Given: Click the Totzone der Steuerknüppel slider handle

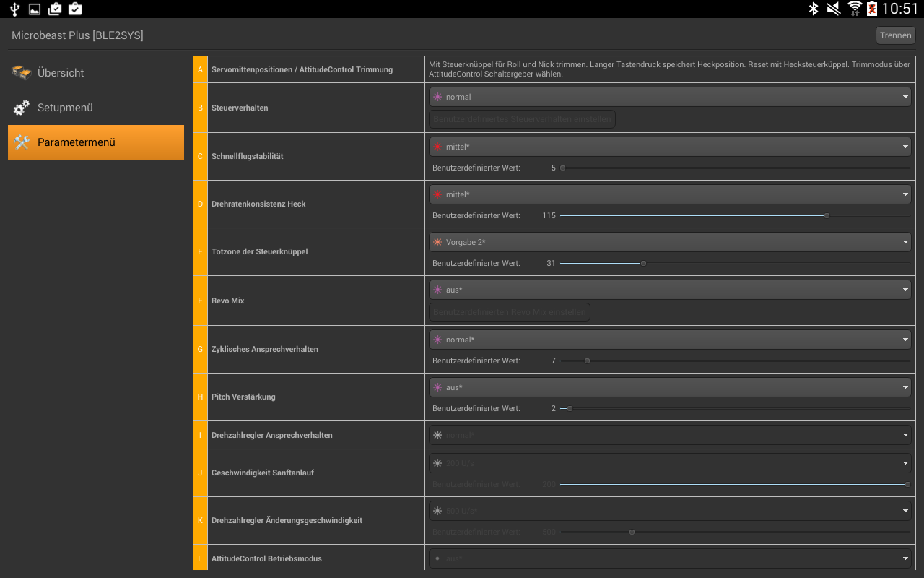Looking at the screenshot, I should click(x=643, y=263).
